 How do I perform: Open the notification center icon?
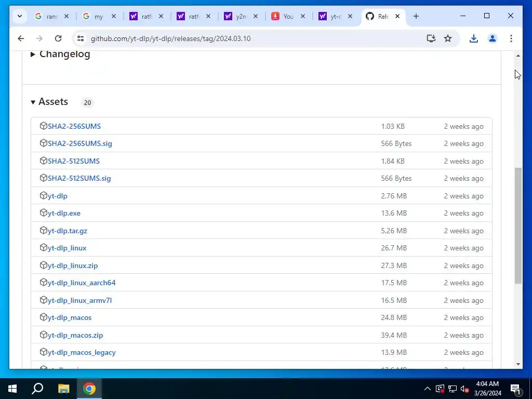click(515, 389)
